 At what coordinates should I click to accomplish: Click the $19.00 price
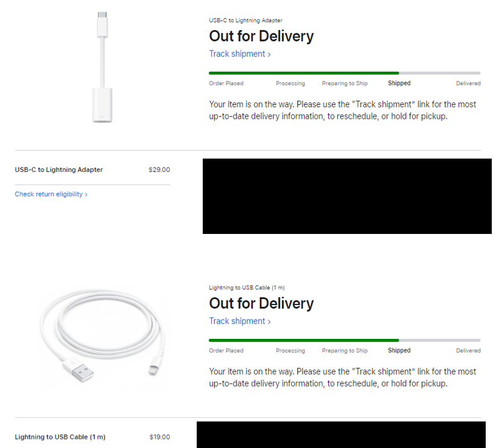tap(159, 437)
